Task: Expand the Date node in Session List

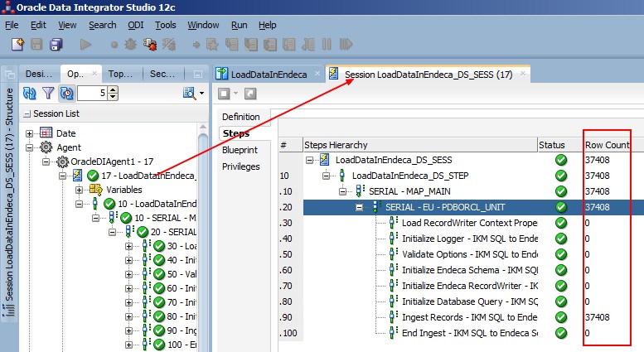Action: pyautogui.click(x=31, y=133)
